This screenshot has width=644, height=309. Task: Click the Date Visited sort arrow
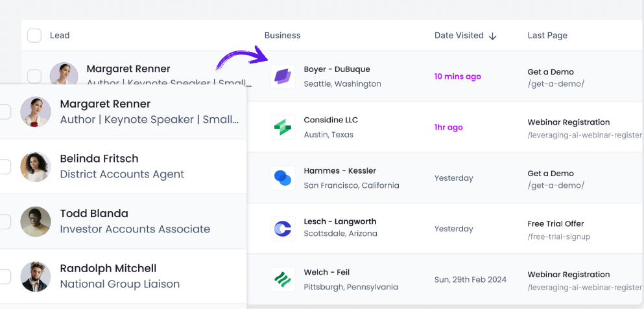tap(493, 36)
